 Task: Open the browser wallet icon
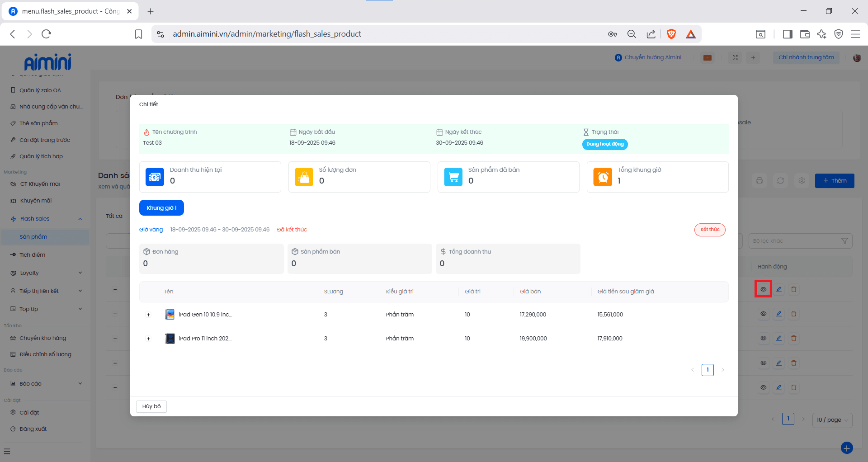(x=805, y=34)
